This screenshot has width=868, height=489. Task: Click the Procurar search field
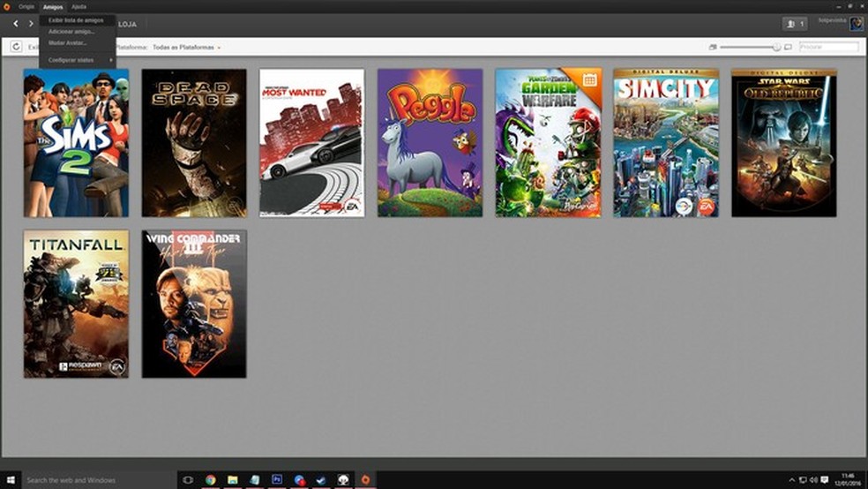click(x=828, y=47)
